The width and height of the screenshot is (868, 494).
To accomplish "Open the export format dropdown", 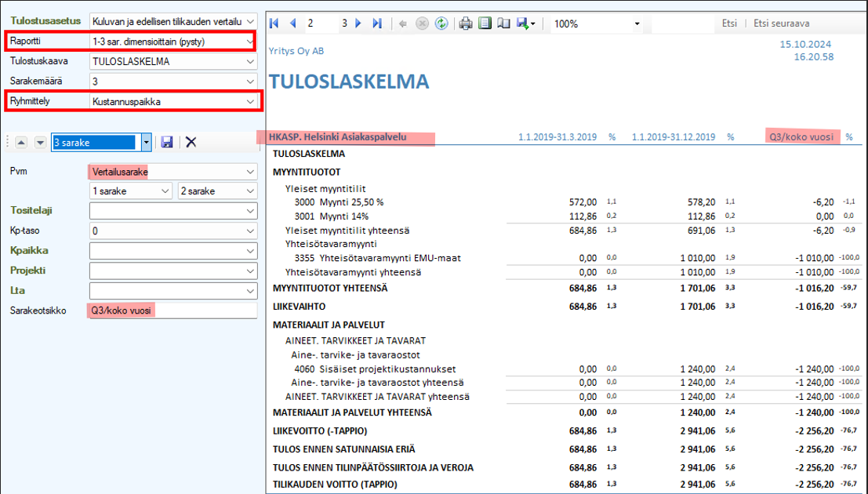I will 532,24.
